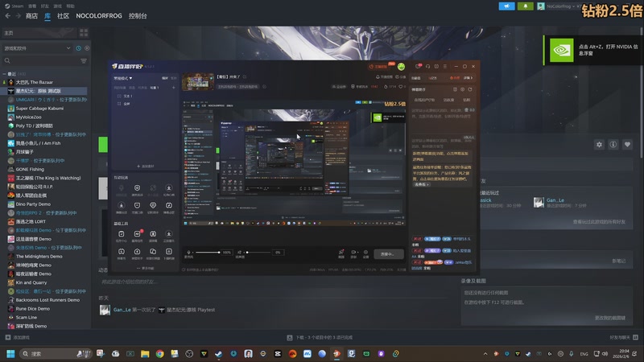Viewport: 644px width, 362px height.
Task: Open the hamburger menu in streaming app header
Action: [x=445, y=66]
